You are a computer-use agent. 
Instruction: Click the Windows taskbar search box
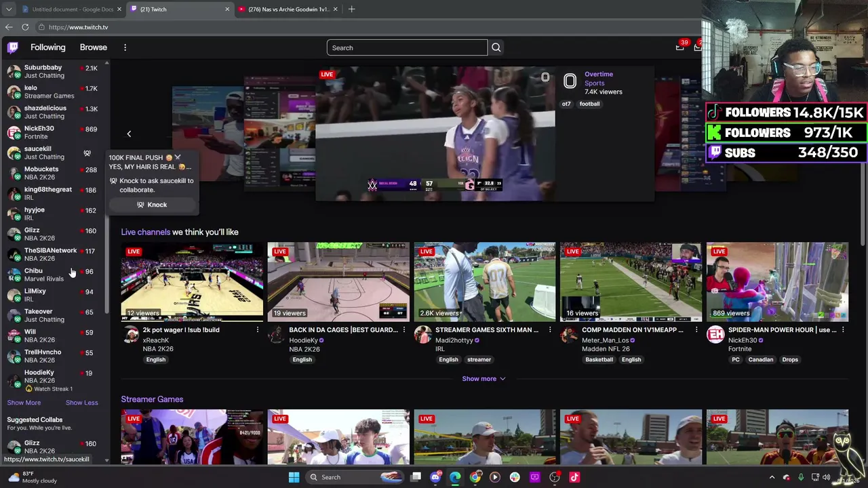tap(354, 477)
